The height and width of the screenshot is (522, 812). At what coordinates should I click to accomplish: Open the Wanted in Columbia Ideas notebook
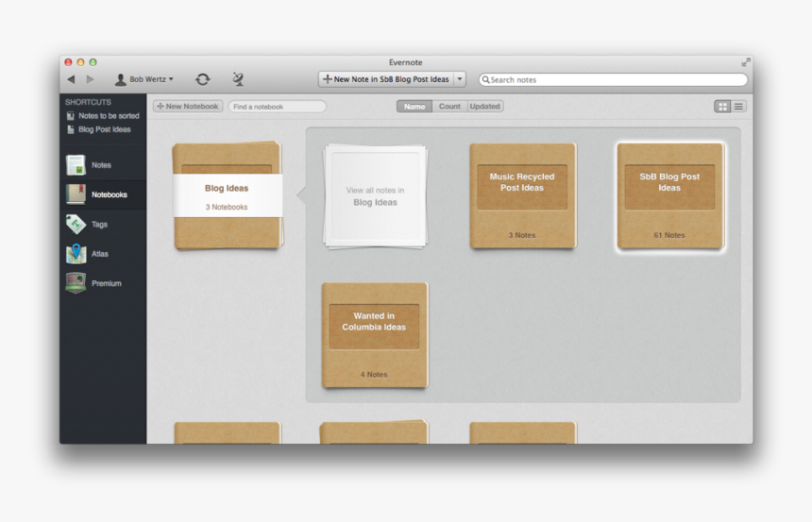pyautogui.click(x=375, y=335)
